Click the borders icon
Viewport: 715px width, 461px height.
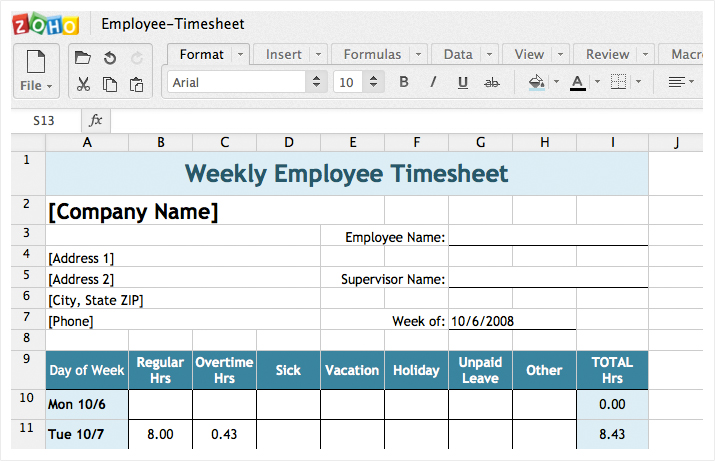618,82
